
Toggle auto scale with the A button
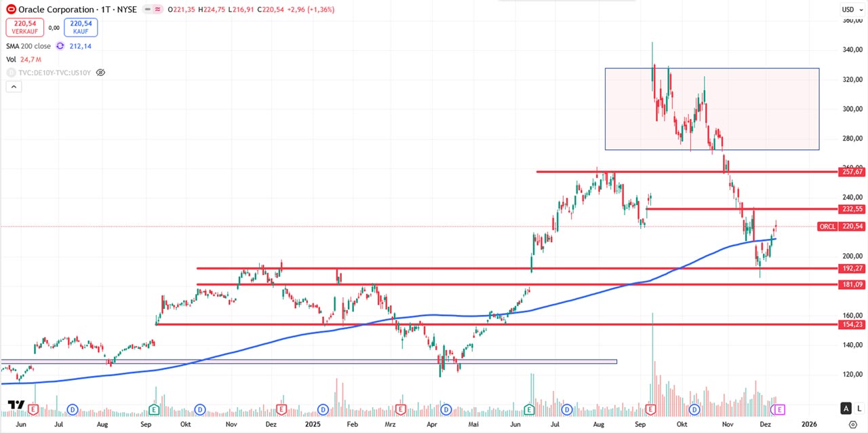point(846,408)
